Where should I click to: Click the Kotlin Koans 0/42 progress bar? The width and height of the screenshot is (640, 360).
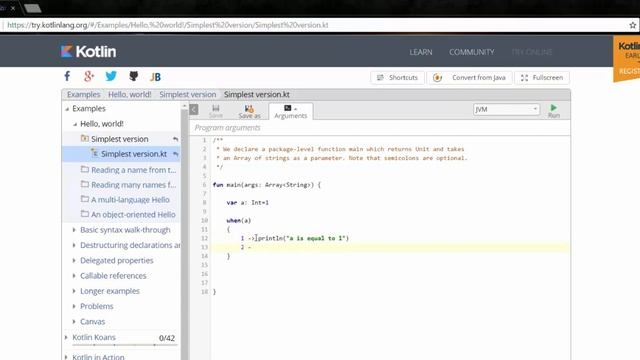(x=124, y=345)
